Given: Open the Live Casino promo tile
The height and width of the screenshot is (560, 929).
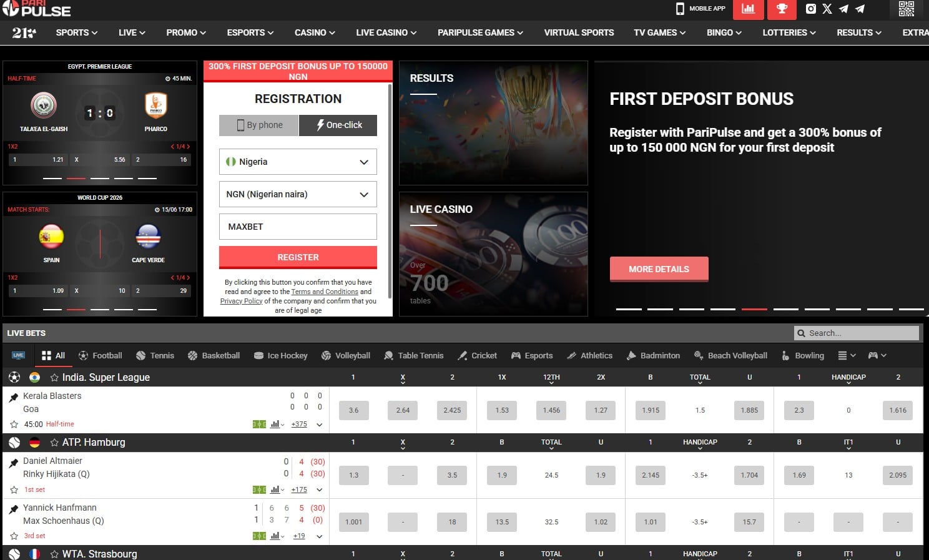Looking at the screenshot, I should click(x=493, y=253).
